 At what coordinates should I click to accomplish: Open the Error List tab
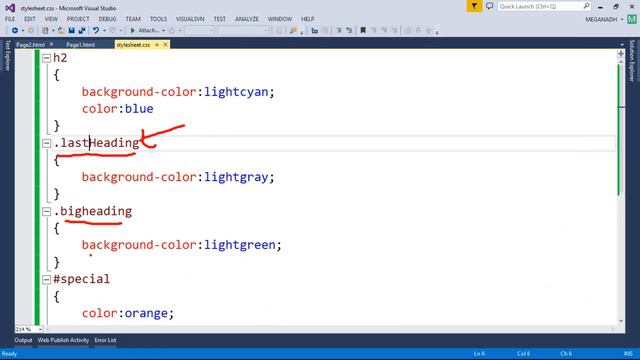point(105,340)
